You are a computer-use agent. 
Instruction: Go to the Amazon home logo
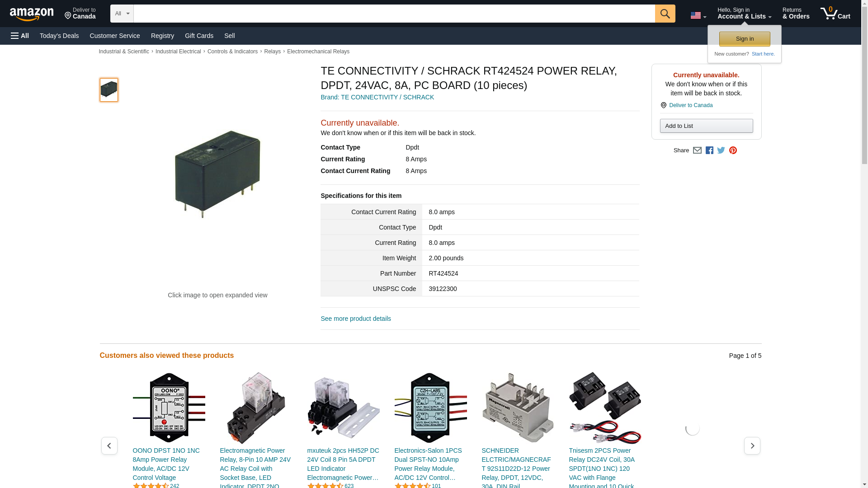click(x=32, y=14)
